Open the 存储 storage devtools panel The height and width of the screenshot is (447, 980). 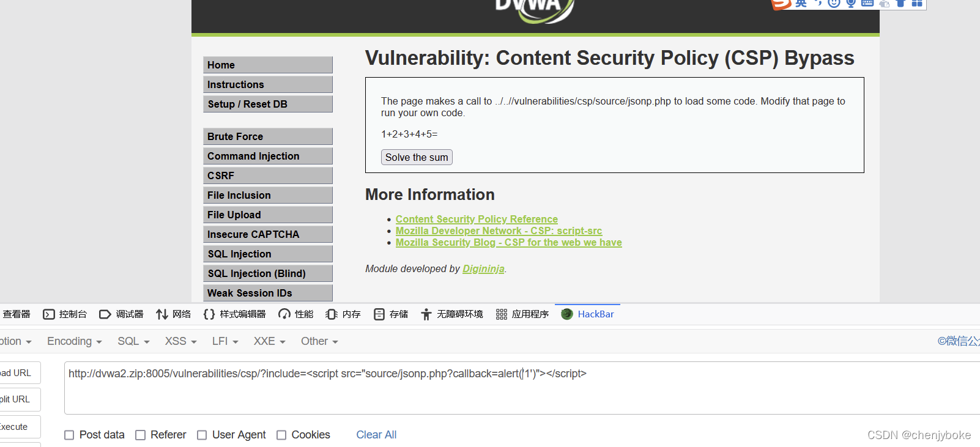point(391,314)
